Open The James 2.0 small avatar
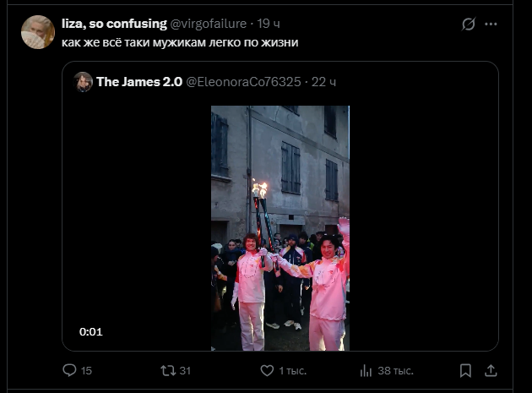 pyautogui.click(x=84, y=81)
